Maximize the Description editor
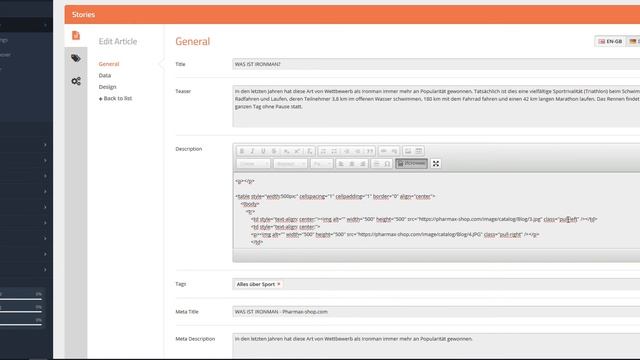Viewport: 640px width, 360px height. (x=436, y=164)
